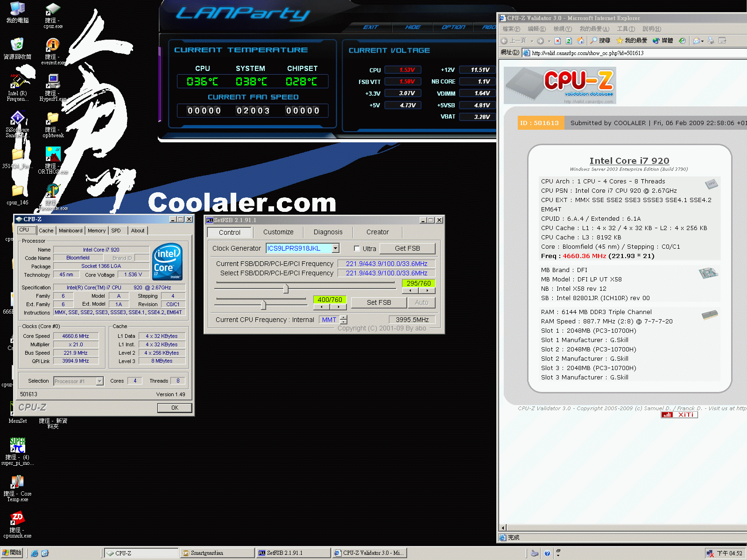Switch to Diagnosis tab in SetFSB
This screenshot has width=747, height=560.
[x=328, y=232]
